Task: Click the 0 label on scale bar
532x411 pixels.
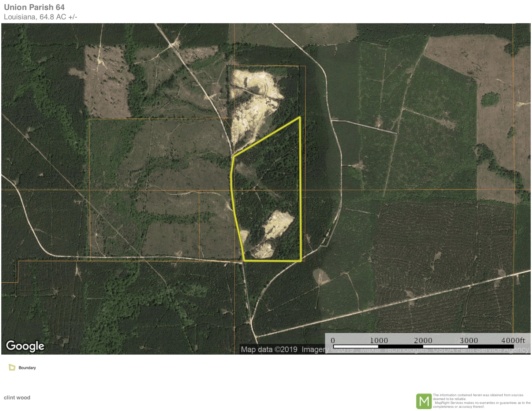Action: [x=333, y=340]
